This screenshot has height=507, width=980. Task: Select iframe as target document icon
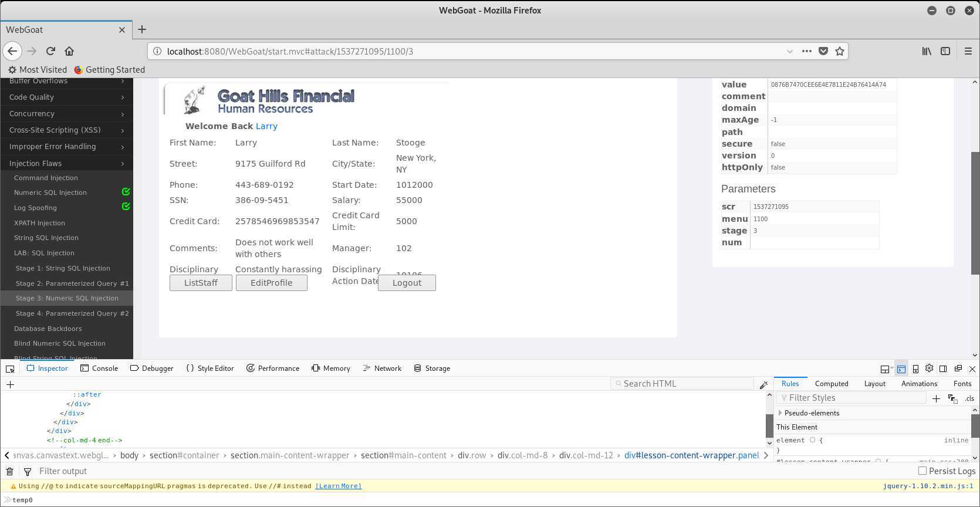(x=886, y=369)
